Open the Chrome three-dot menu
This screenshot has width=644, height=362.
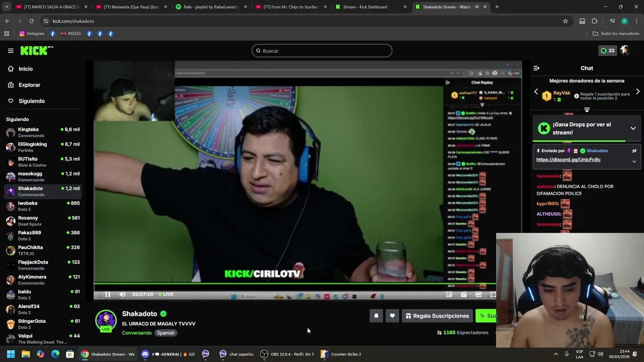pyautogui.click(x=636, y=21)
